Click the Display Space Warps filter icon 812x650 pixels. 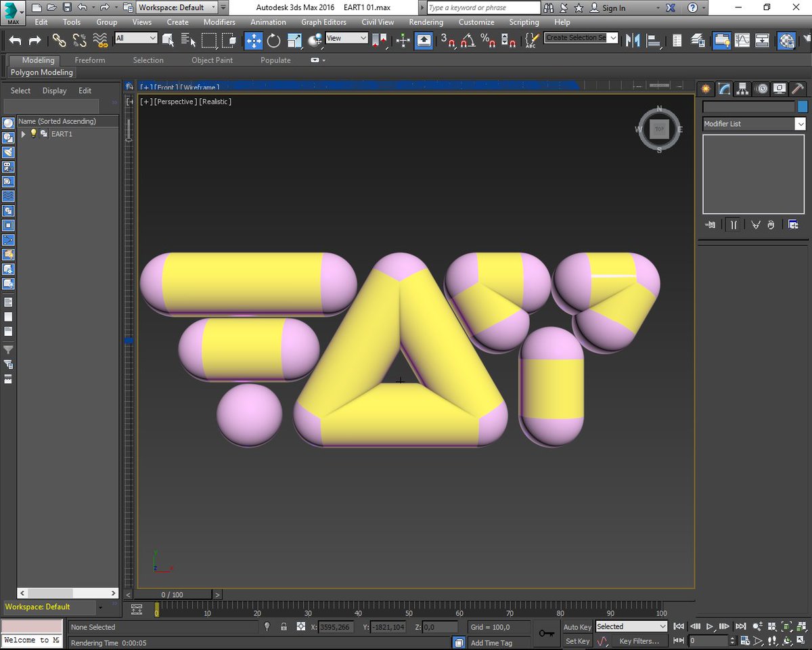point(8,196)
